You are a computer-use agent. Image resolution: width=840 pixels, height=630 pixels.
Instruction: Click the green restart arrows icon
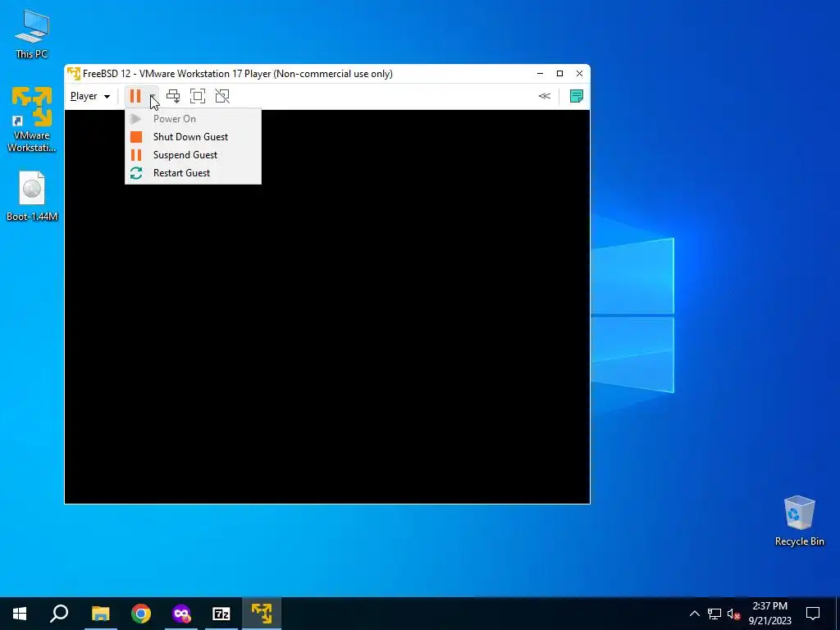click(136, 173)
